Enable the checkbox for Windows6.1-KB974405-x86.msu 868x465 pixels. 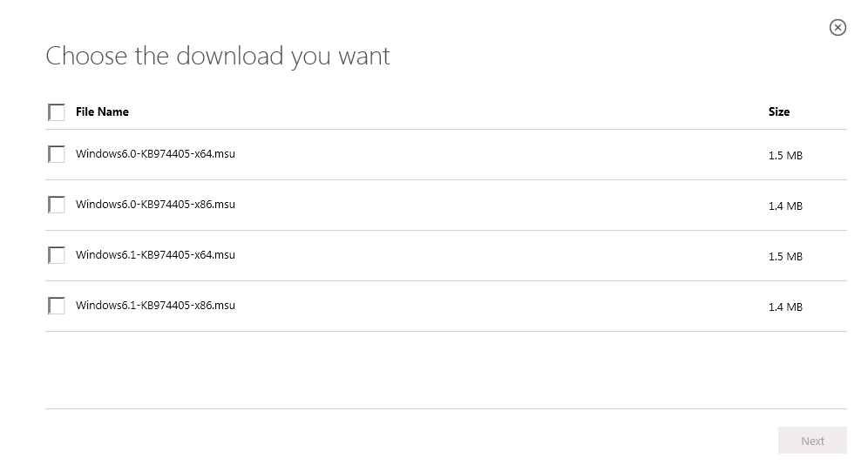[57, 306]
